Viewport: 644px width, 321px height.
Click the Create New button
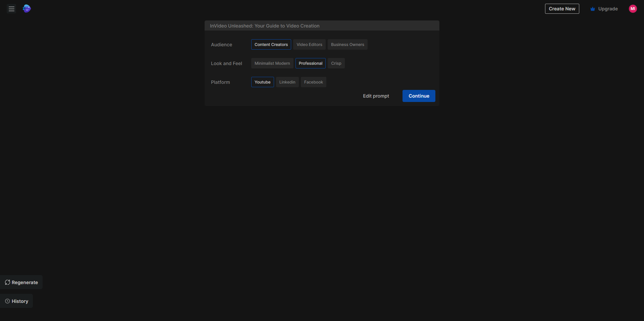click(562, 9)
